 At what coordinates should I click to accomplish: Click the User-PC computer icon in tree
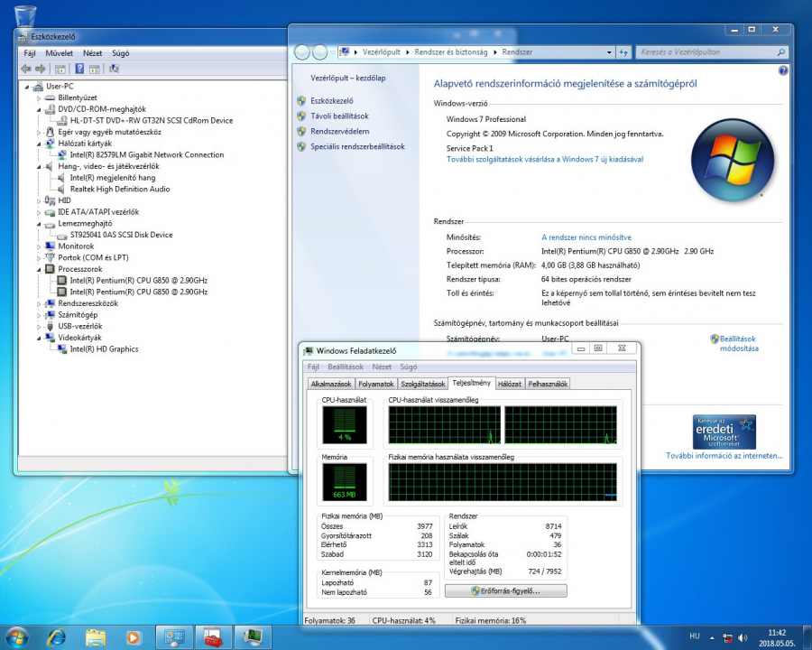click(x=38, y=87)
